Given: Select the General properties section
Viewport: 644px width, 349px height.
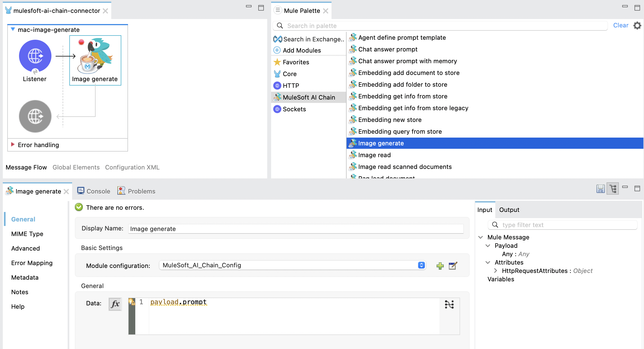Looking at the screenshot, I should pos(23,219).
